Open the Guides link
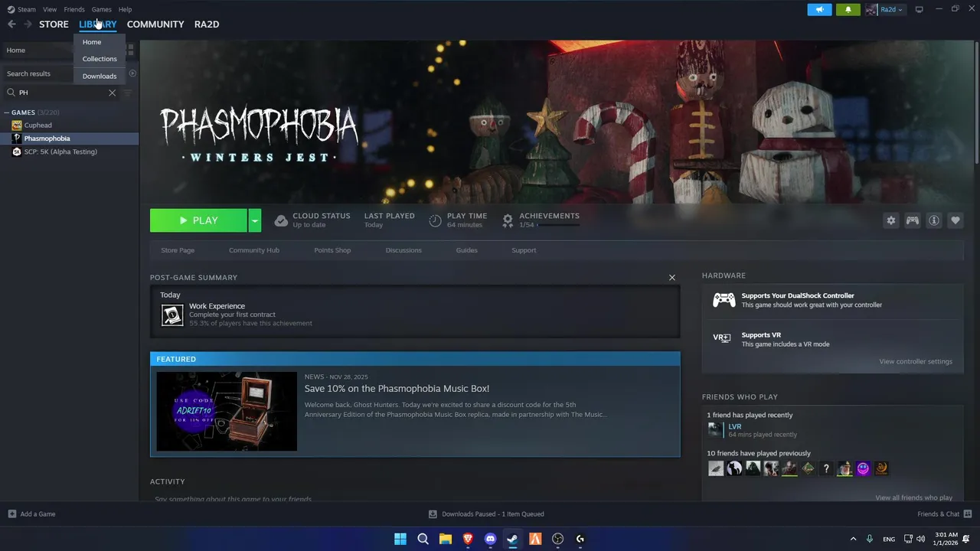The width and height of the screenshot is (980, 551). tap(466, 250)
